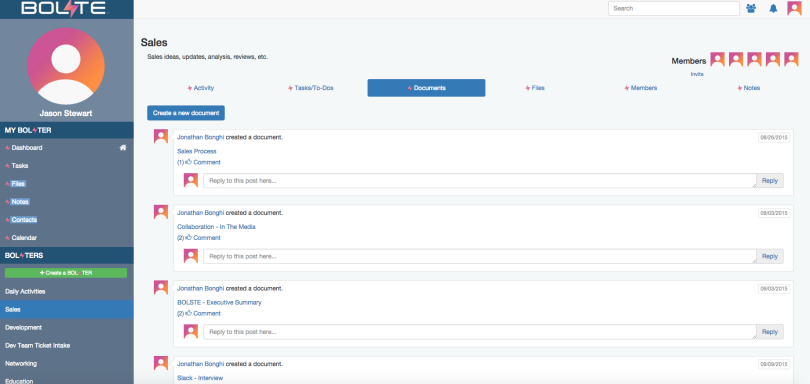Click the home icon beside Dashboard
The height and width of the screenshot is (384, 810).
(x=123, y=148)
